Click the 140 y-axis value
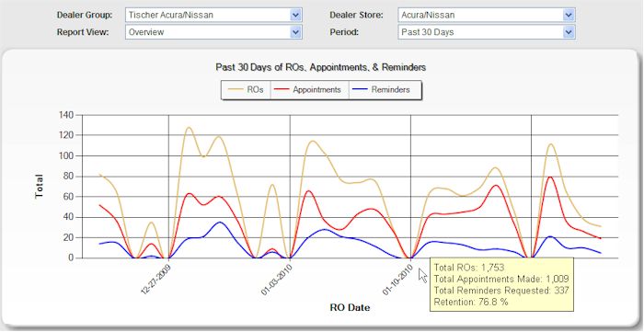644x332 pixels. click(65, 115)
